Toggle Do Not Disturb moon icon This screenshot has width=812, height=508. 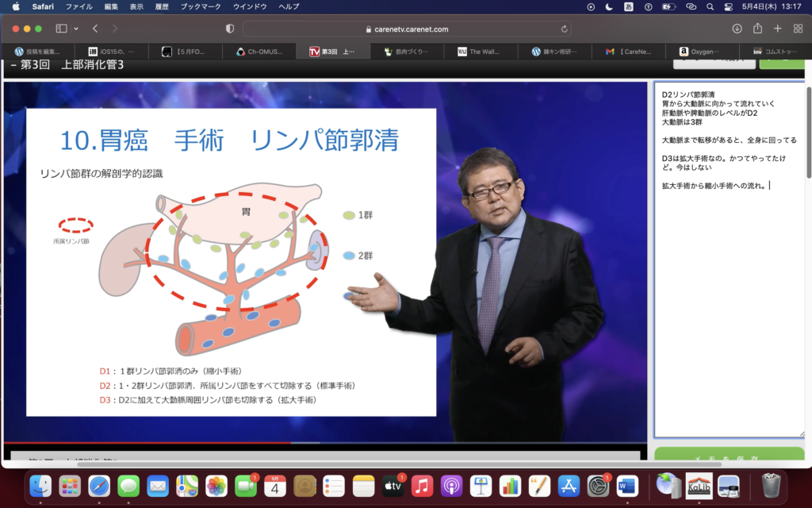pyautogui.click(x=609, y=6)
